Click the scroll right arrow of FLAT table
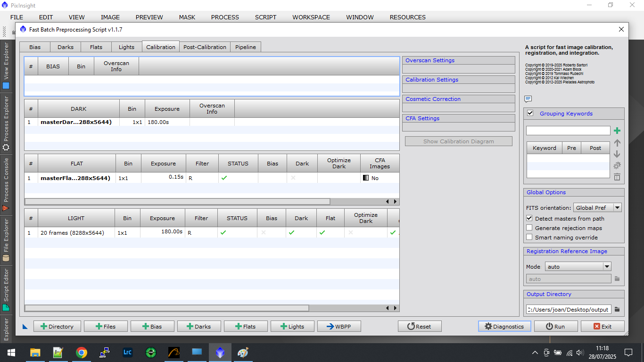644x362 pixels. click(x=395, y=201)
